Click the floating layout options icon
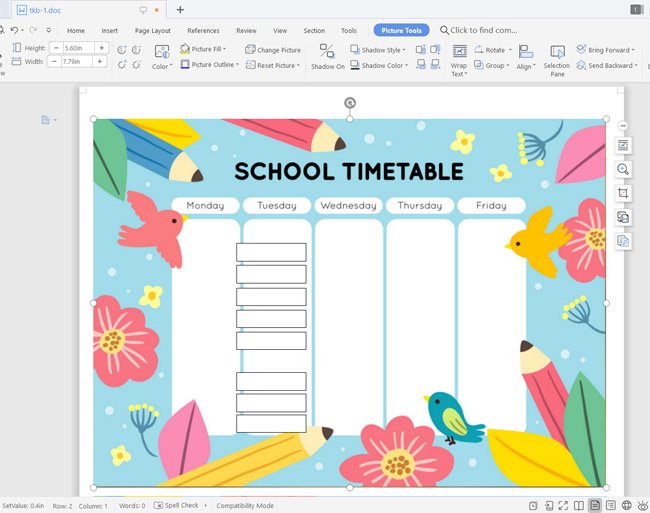 pyautogui.click(x=623, y=145)
